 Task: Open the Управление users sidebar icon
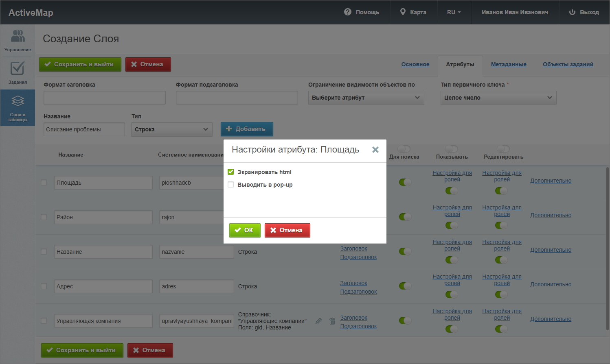point(18,37)
